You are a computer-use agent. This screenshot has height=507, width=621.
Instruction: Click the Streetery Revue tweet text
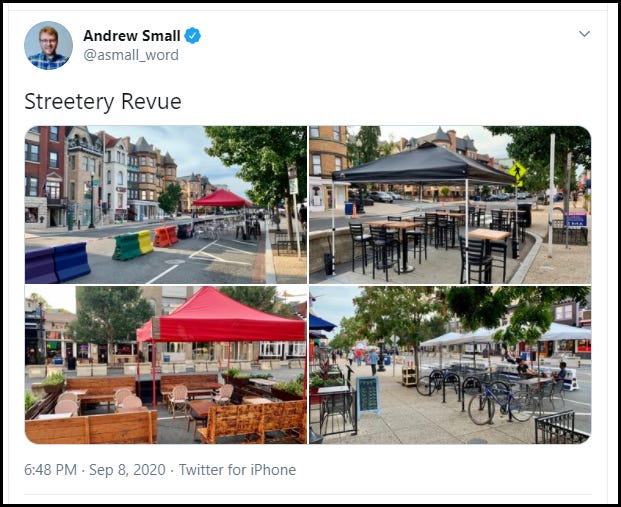[x=103, y=101]
